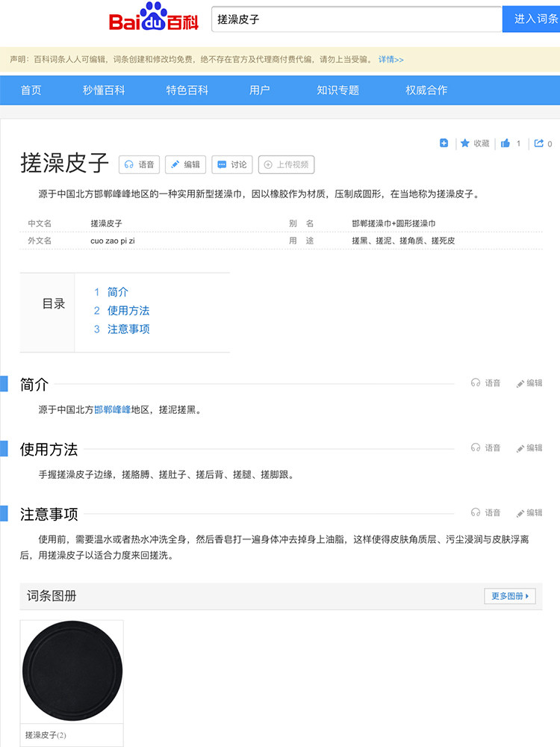Image resolution: width=560 pixels, height=747 pixels.
Task: Expand 更多图册 gallery link
Action: click(509, 596)
